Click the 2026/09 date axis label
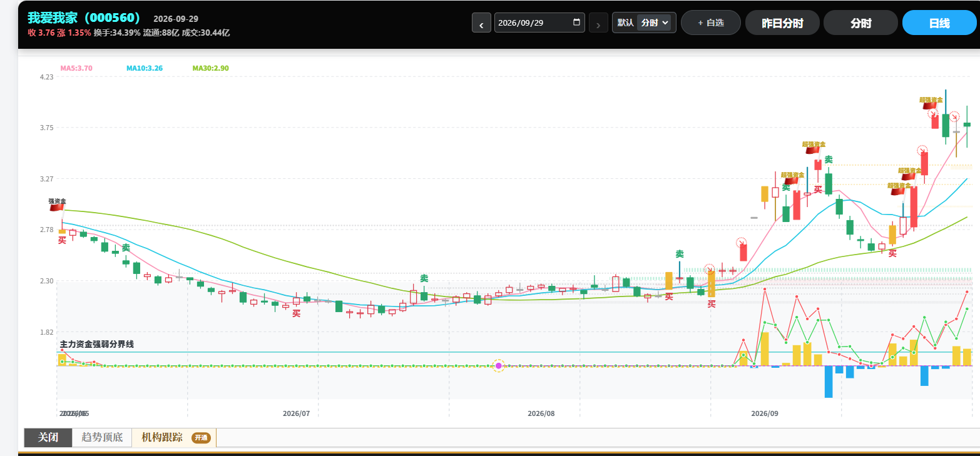Viewport: 980px width, 456px height. pyautogui.click(x=765, y=413)
